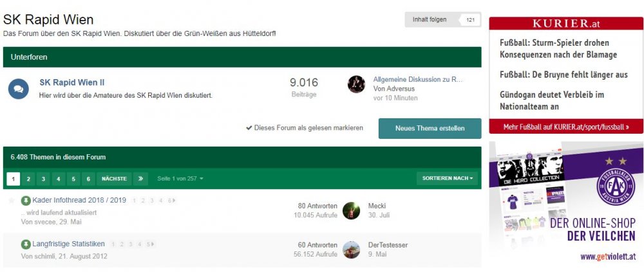The image size is (644, 272).
Task: Click 6.408 Themen in diesem Forum header
Action: (242, 157)
